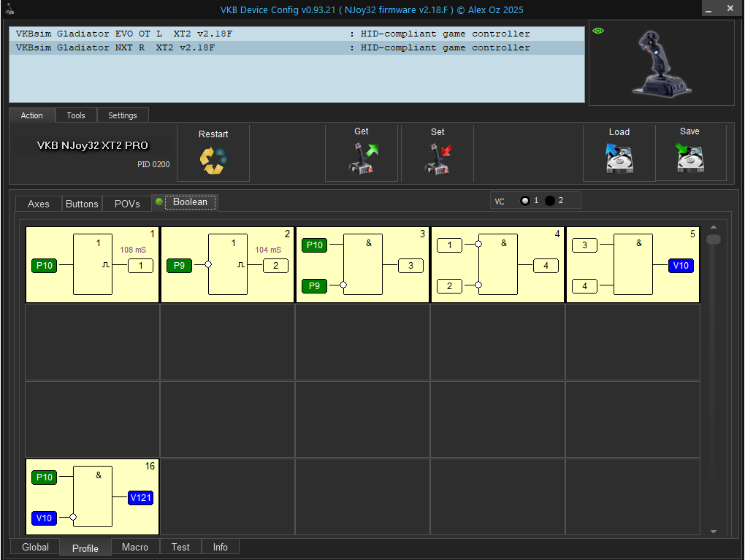
Task: Click the AND gate in cell 16
Action: pos(93,496)
